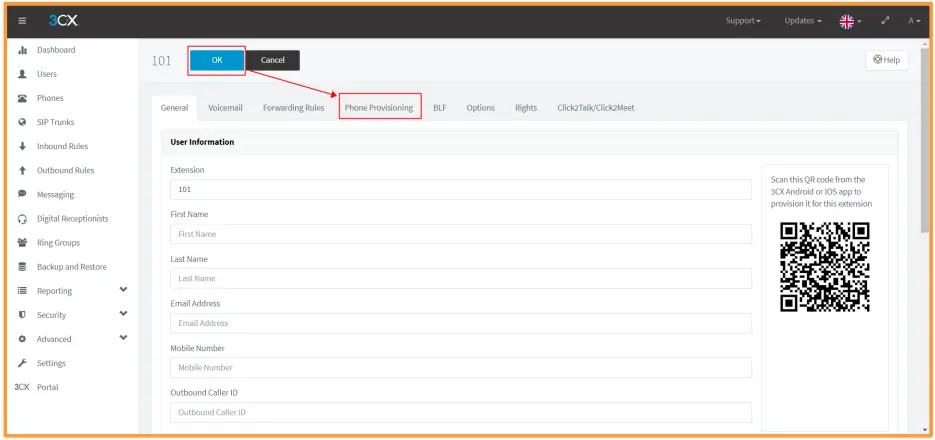
Task: Click the Cancel button
Action: pos(273,60)
